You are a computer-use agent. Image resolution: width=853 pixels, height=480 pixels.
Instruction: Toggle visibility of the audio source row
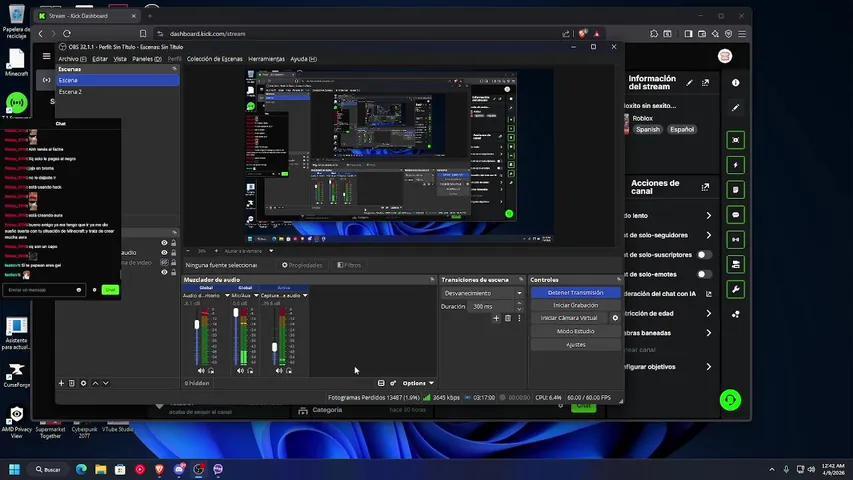[164, 253]
